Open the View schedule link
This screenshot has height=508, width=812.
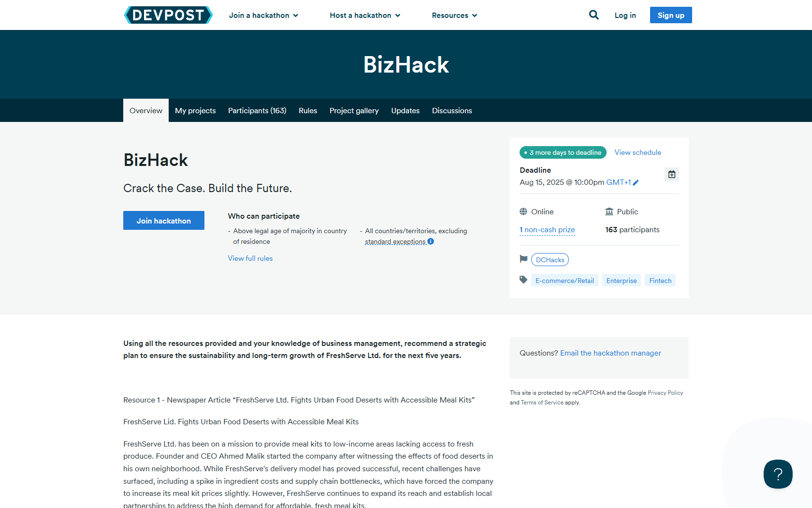pos(638,152)
